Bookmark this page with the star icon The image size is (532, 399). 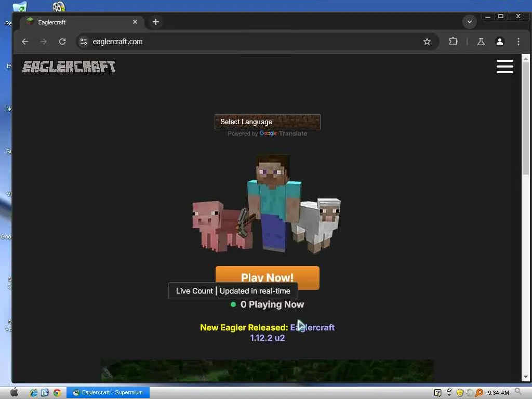(x=427, y=42)
